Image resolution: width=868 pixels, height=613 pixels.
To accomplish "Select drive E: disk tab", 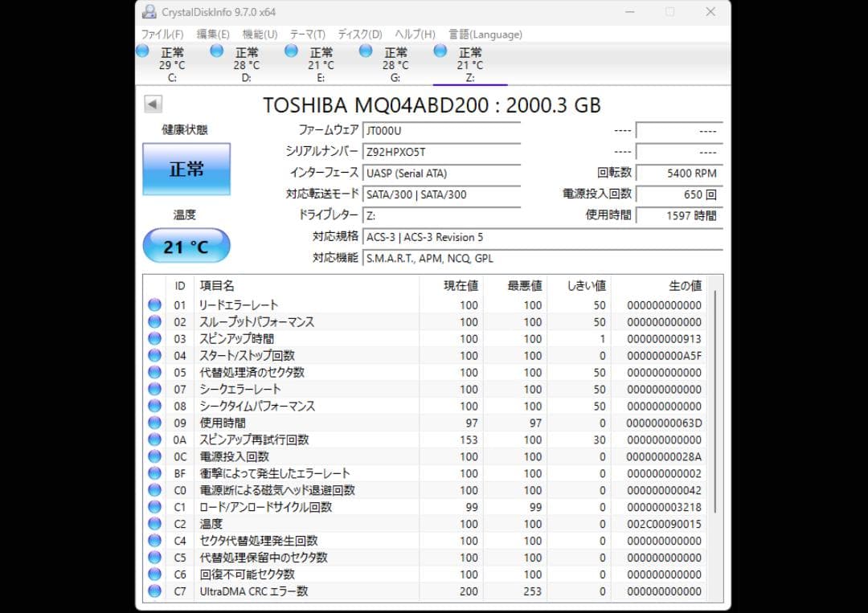I will (321, 65).
